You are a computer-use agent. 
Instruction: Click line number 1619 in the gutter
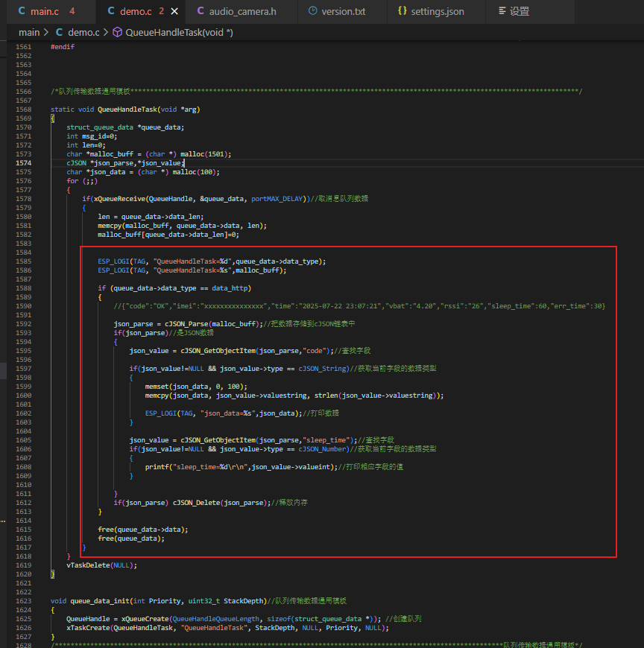[24, 565]
